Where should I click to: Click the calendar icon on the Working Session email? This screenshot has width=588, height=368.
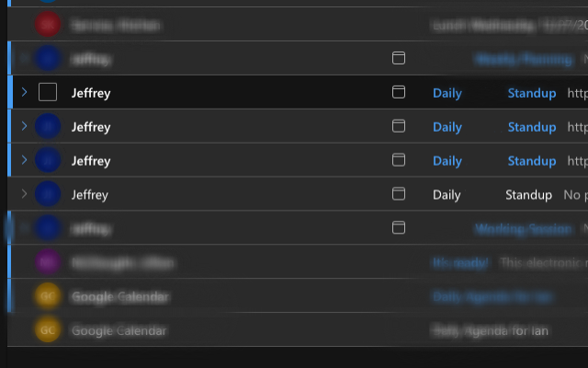pos(399,227)
